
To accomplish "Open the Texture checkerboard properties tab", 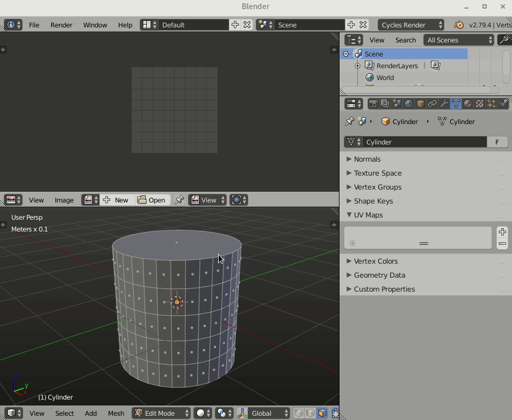I will (x=478, y=104).
